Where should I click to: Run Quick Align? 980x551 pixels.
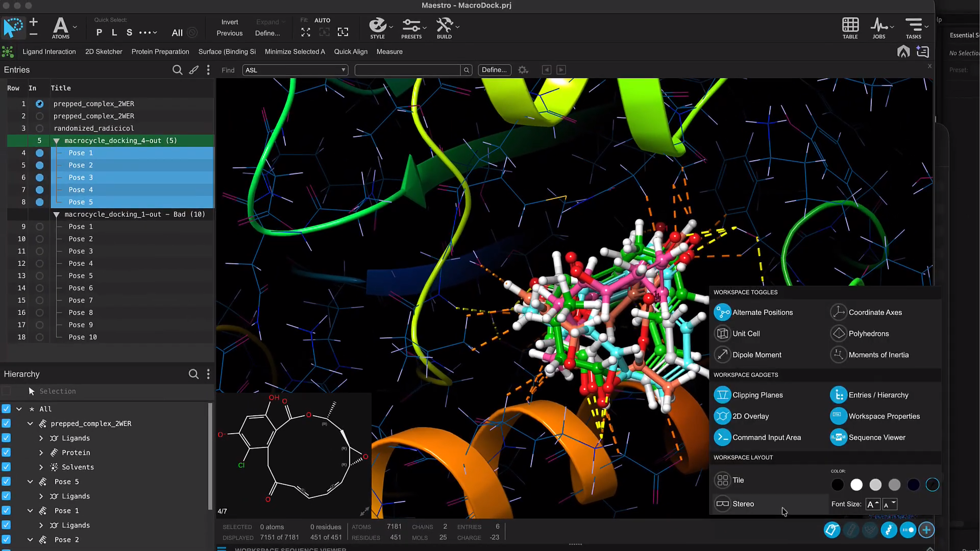(x=351, y=52)
